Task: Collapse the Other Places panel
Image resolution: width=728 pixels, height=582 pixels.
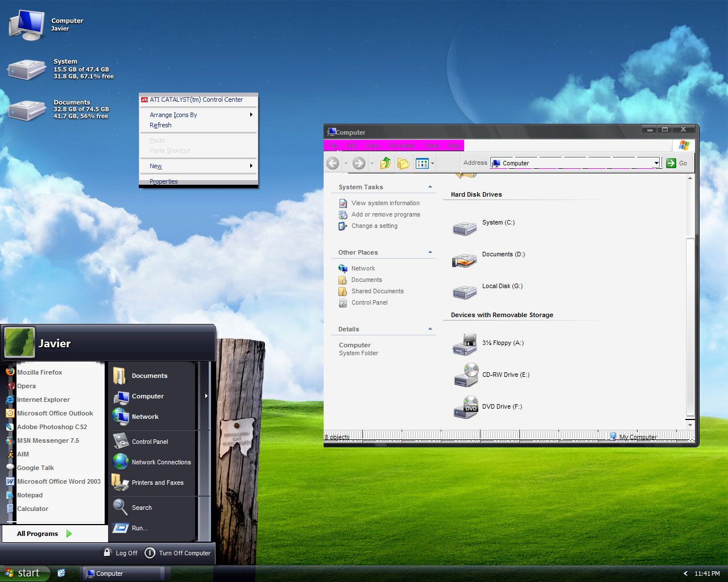Action: click(430, 252)
